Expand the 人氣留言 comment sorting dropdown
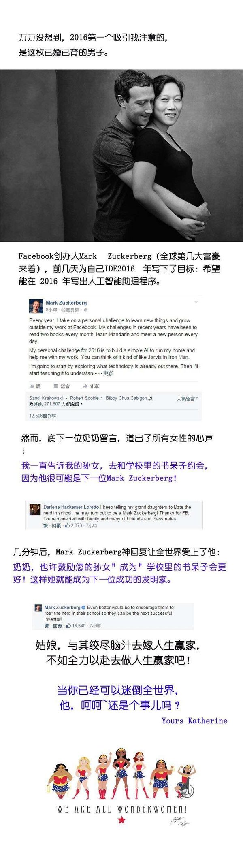243x868 pixels. 188,399
